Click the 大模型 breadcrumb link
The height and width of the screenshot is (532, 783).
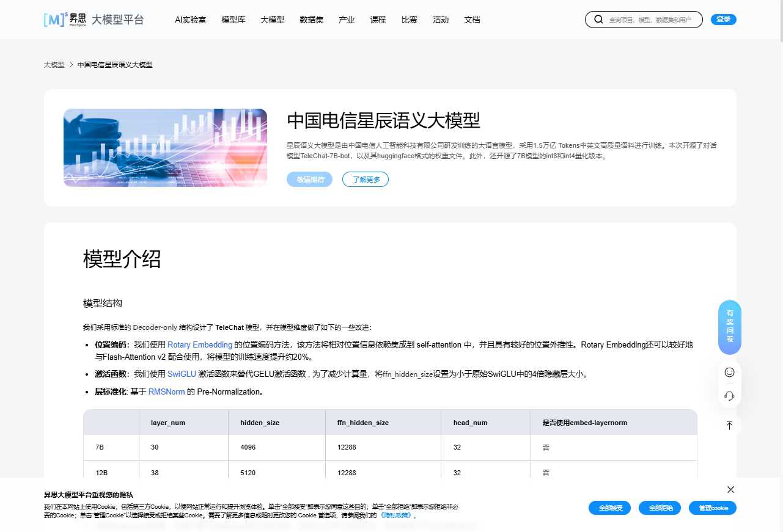click(54, 65)
